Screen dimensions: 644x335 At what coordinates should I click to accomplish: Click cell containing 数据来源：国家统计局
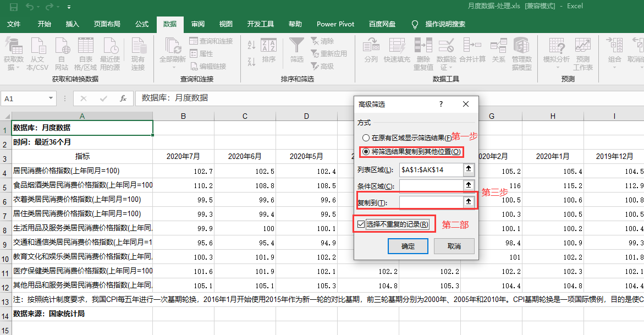[x=82, y=314]
